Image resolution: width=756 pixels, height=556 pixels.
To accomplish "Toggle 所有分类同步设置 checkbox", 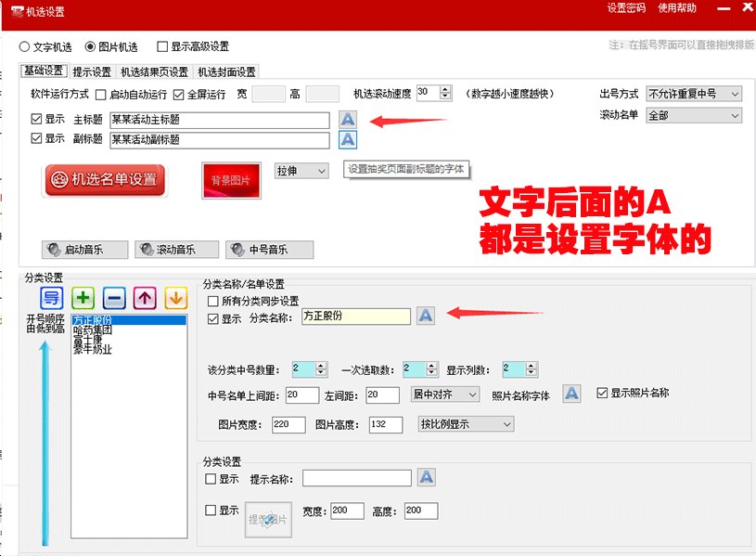I will pos(213,301).
